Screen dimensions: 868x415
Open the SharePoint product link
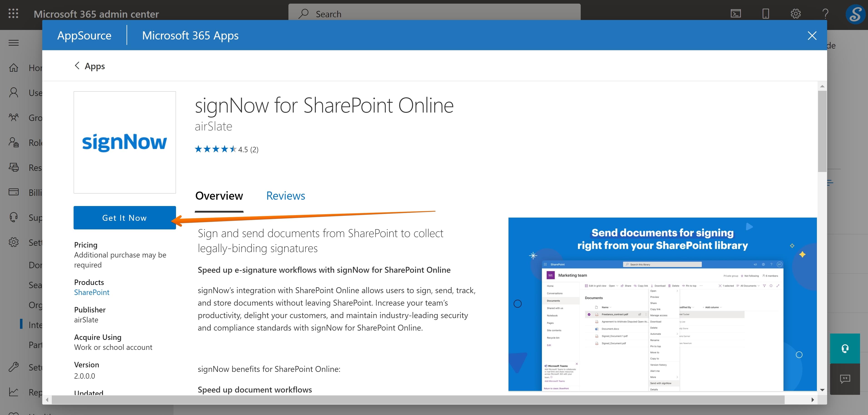(92, 292)
